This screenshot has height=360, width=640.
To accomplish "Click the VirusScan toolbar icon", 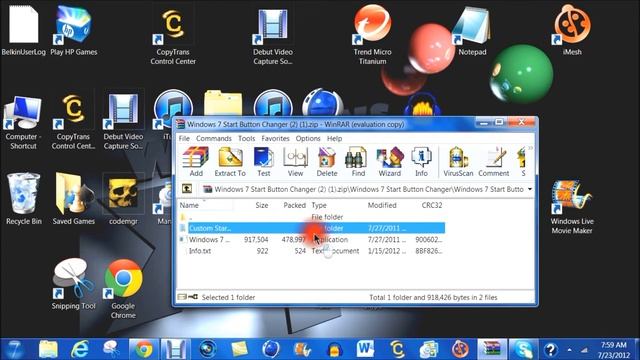I will [x=458, y=162].
